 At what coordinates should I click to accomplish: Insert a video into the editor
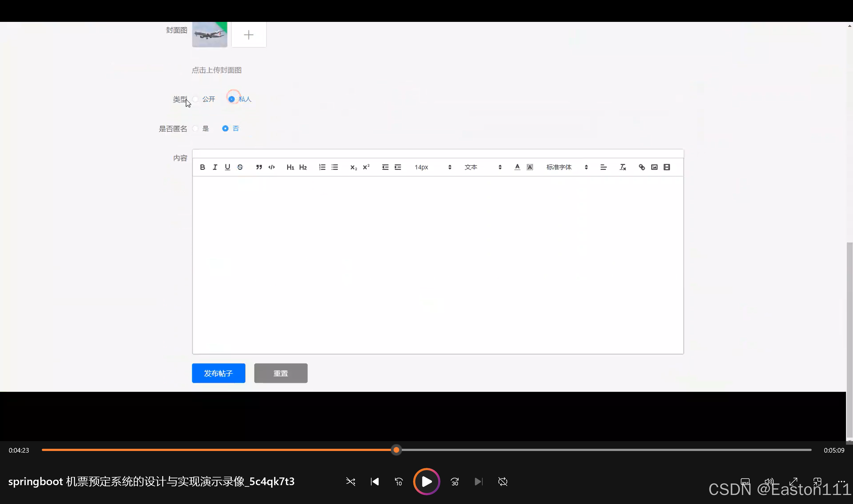pos(667,167)
